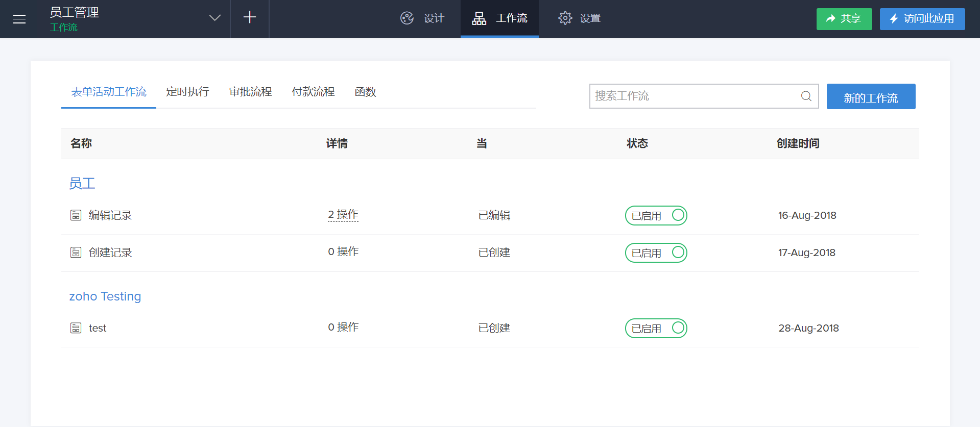Image resolution: width=980 pixels, height=427 pixels.
Task: Click 0 操作 in the test row
Action: pyautogui.click(x=343, y=328)
